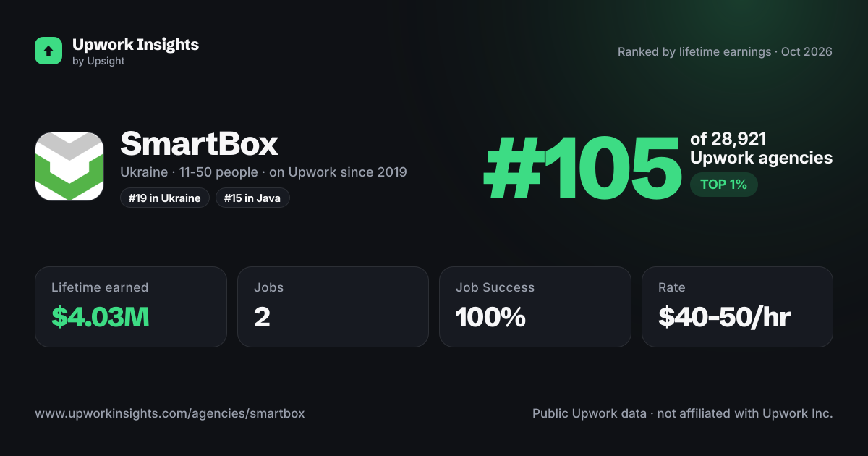Click 'Ranked by lifetime earnings · Oct 2026' text

[x=725, y=52]
